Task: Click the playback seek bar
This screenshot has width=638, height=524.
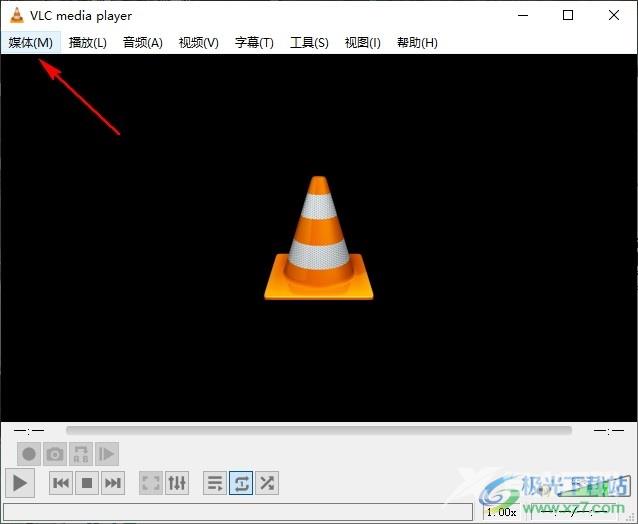Action: (x=319, y=430)
